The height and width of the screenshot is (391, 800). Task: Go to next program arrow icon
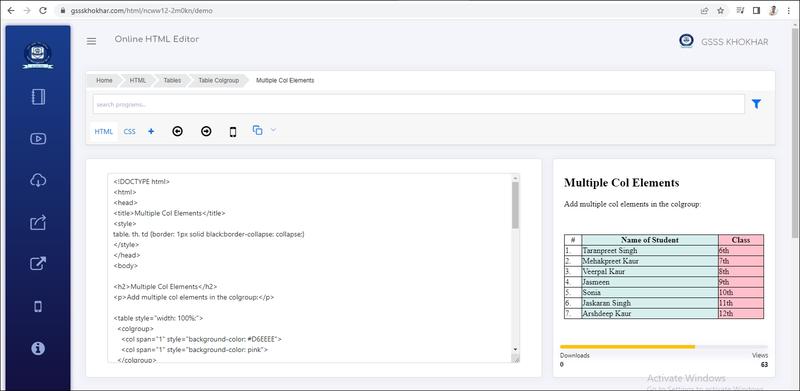click(x=206, y=132)
